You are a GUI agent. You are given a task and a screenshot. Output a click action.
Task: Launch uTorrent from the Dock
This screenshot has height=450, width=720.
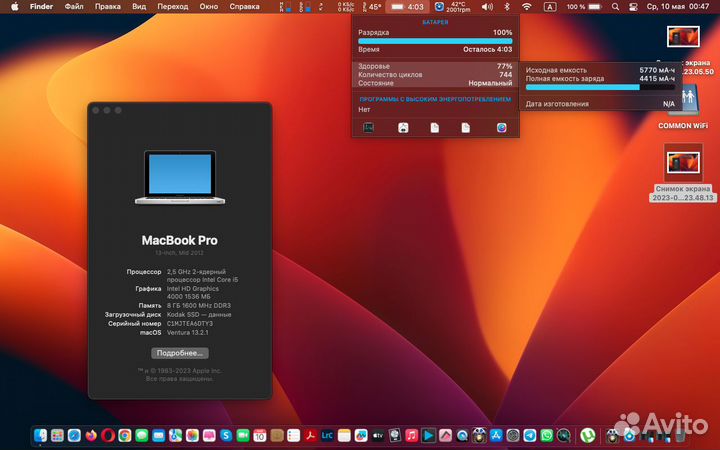(587, 435)
